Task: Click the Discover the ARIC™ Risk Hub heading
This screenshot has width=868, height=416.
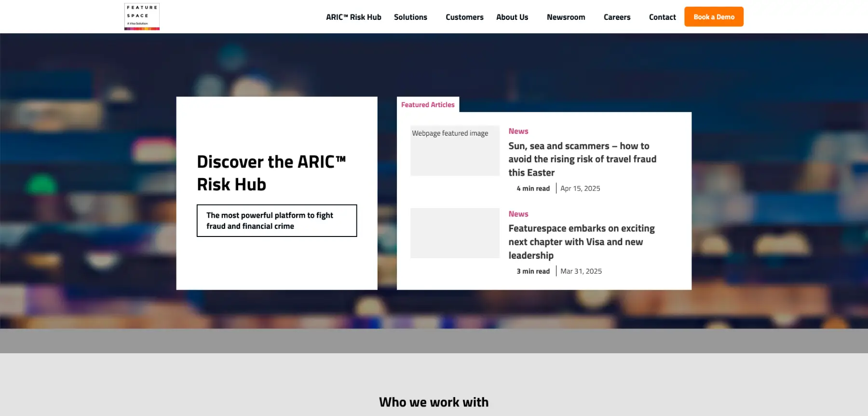Action: tap(271, 173)
